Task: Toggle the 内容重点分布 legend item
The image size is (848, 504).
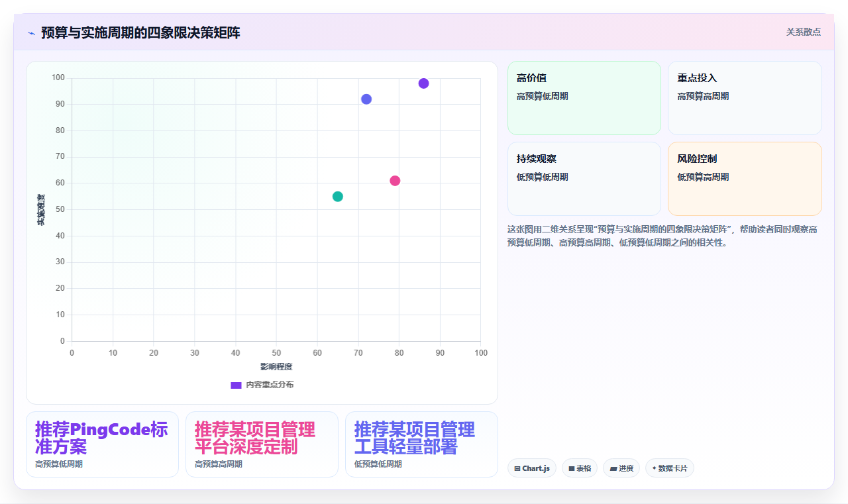Action: 262,385
